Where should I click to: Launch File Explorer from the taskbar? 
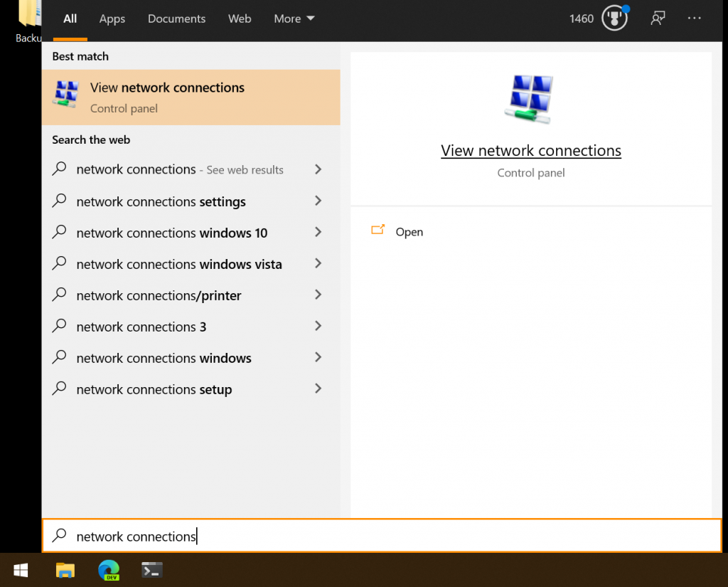pyautogui.click(x=65, y=570)
